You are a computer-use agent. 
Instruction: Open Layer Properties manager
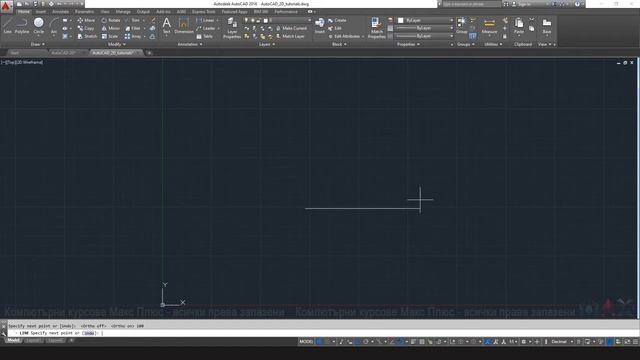[x=232, y=28]
